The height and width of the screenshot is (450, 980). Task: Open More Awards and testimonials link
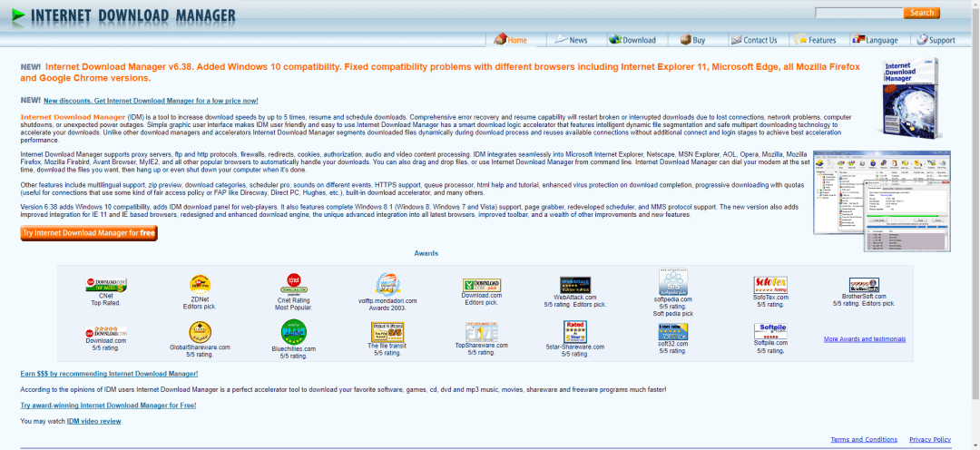click(864, 339)
